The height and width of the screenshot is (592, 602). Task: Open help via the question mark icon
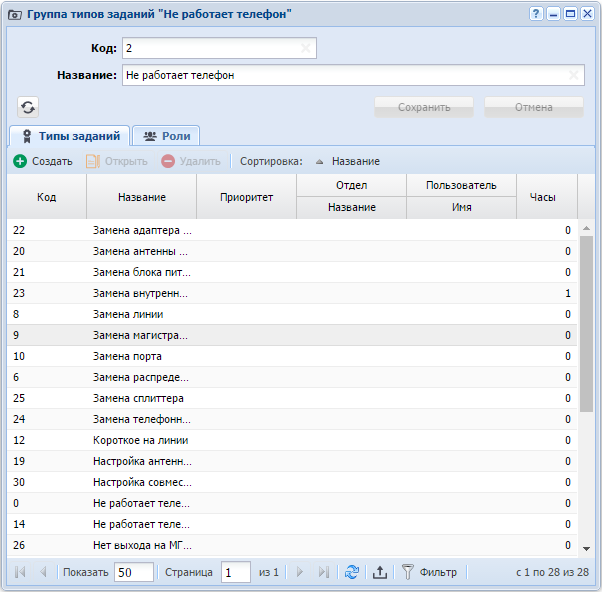(x=536, y=14)
